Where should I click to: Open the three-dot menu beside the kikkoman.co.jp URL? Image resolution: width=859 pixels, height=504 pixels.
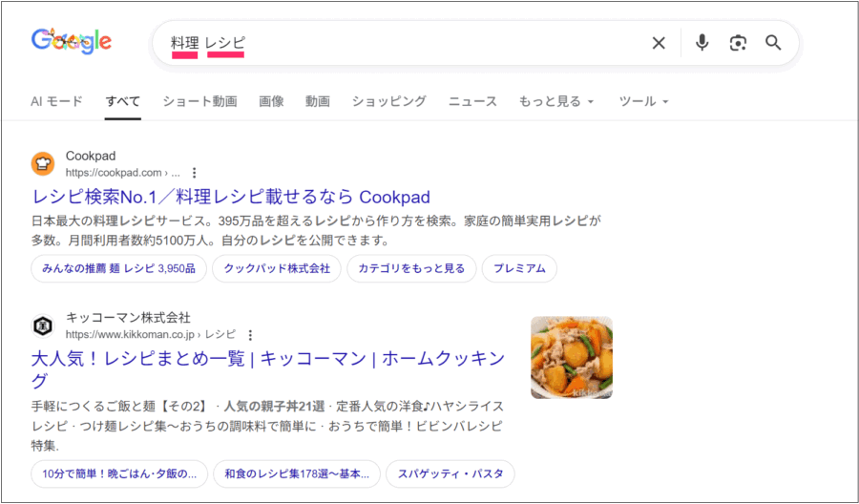[x=250, y=335]
